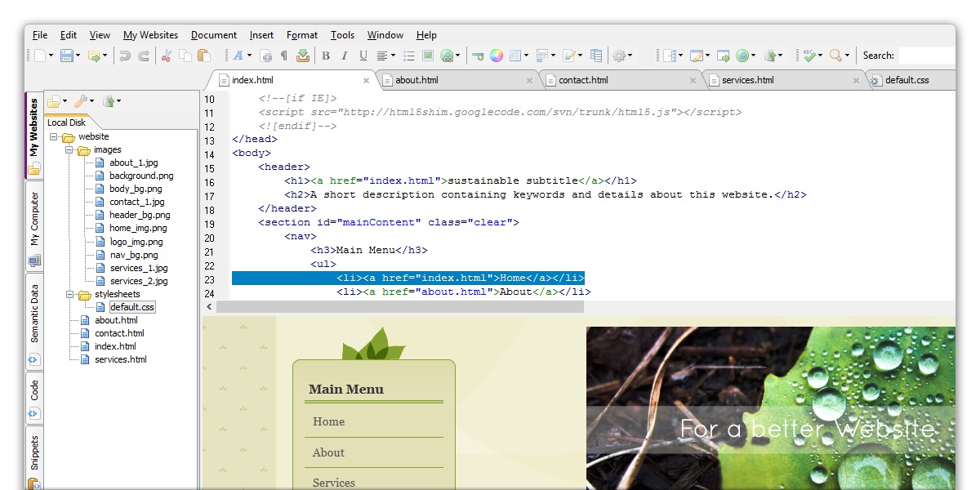980x490 pixels.
Task: Click the Undo arrow in the toolbar
Action: click(124, 56)
